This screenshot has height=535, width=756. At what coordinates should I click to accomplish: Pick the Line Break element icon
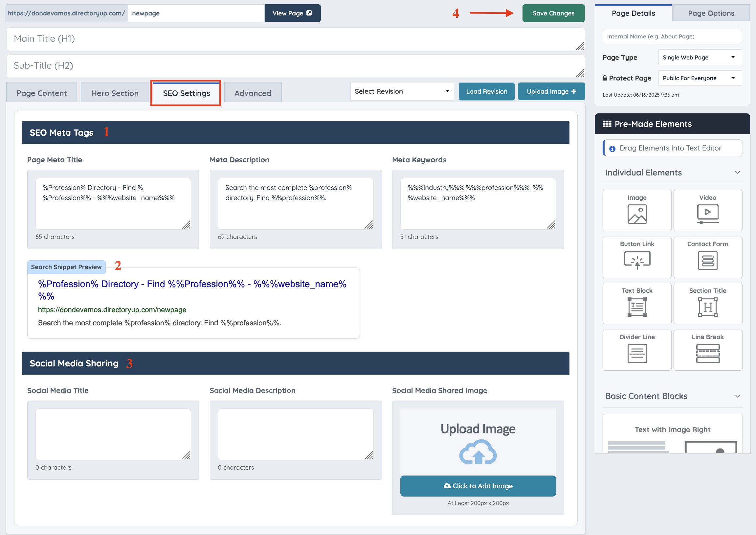click(x=708, y=354)
